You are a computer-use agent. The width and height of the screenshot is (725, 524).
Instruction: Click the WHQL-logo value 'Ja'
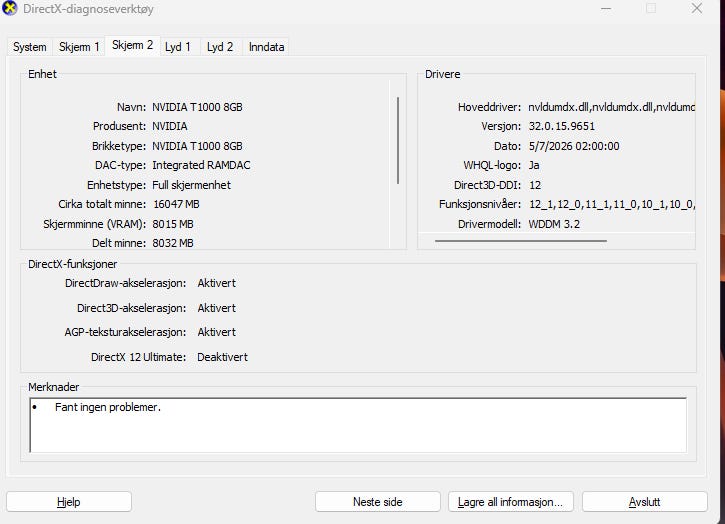[x=534, y=166]
